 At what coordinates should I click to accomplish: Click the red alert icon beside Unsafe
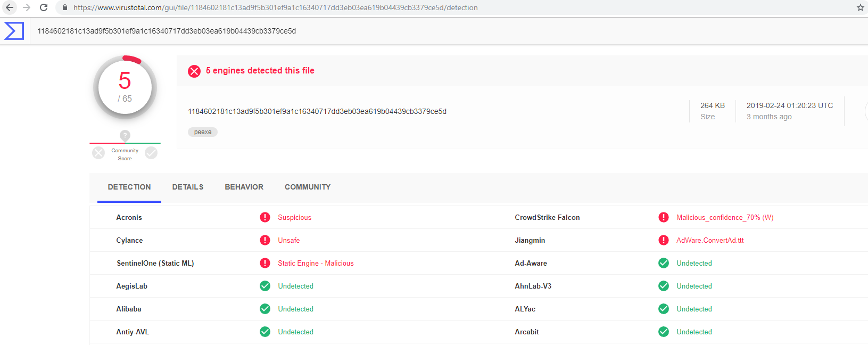(x=265, y=240)
